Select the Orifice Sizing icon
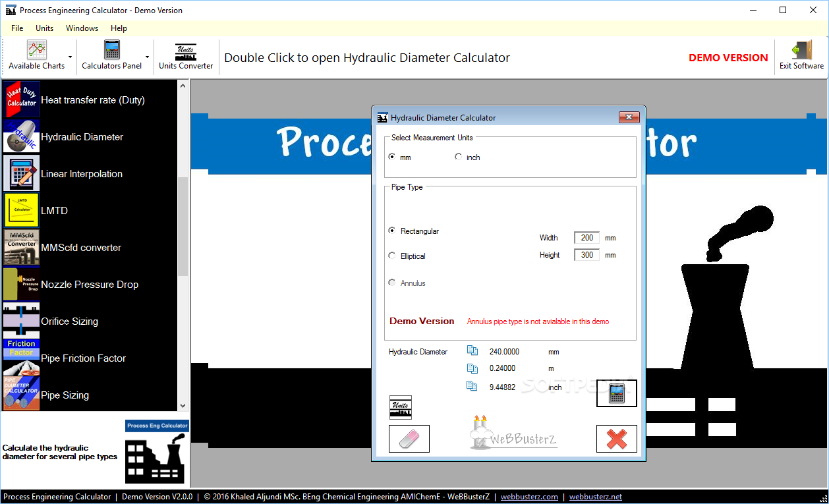The image size is (829, 504). click(21, 321)
